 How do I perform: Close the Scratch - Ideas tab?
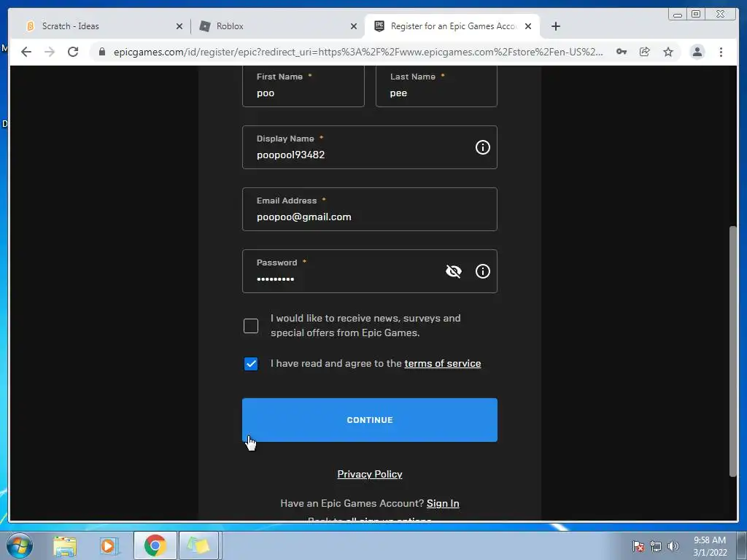(179, 27)
